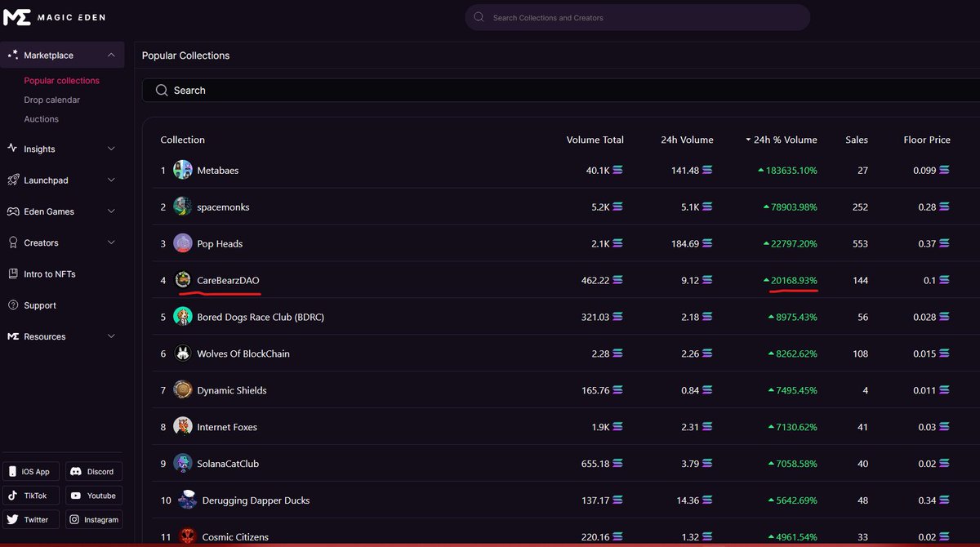Click the Insights chart icon
Viewport: 980px width, 547px height.
coord(12,149)
